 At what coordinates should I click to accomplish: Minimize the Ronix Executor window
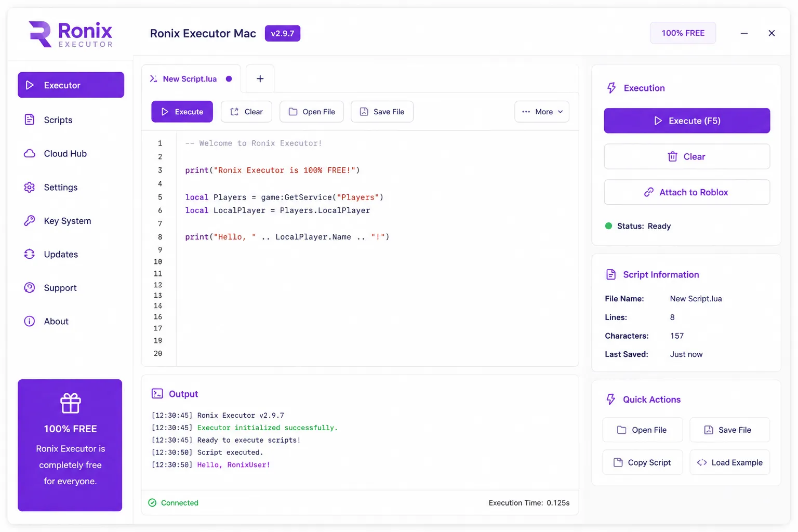pyautogui.click(x=744, y=33)
